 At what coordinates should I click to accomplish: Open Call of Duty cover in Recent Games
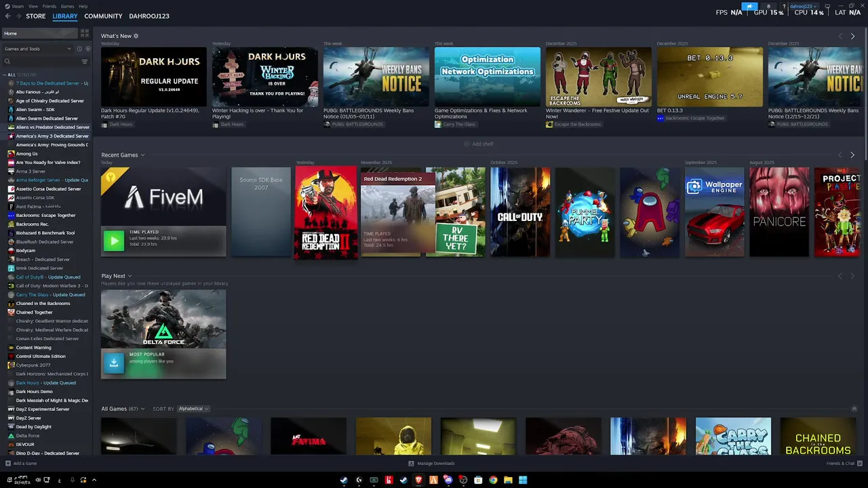point(520,211)
